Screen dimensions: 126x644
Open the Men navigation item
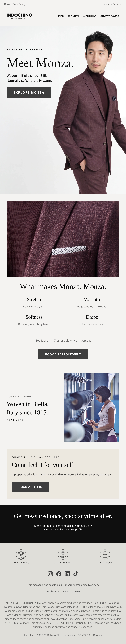[61, 16]
